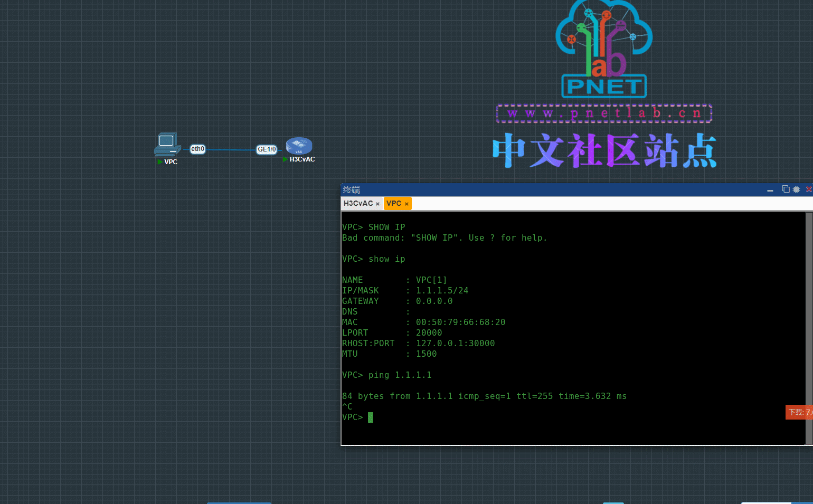Click the copy/duplicate icon on terminal titlebar

[785, 189]
